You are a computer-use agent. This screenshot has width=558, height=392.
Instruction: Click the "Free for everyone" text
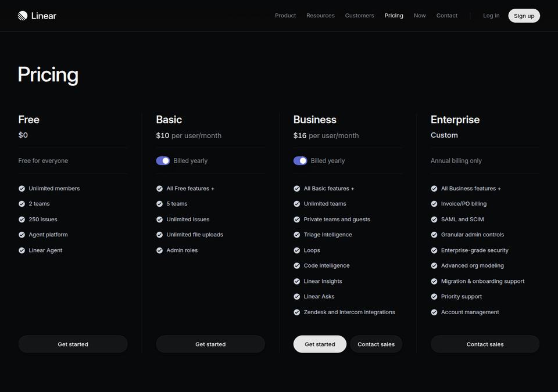point(43,161)
